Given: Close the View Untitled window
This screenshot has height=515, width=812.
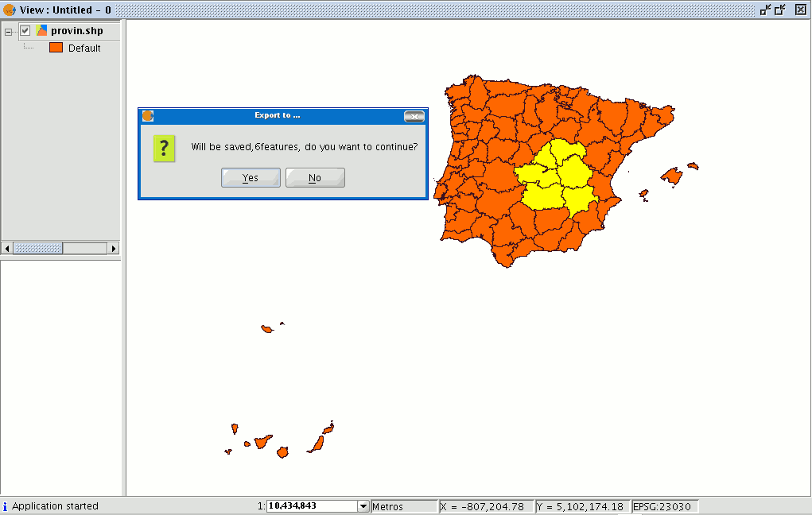Looking at the screenshot, I should tap(801, 10).
